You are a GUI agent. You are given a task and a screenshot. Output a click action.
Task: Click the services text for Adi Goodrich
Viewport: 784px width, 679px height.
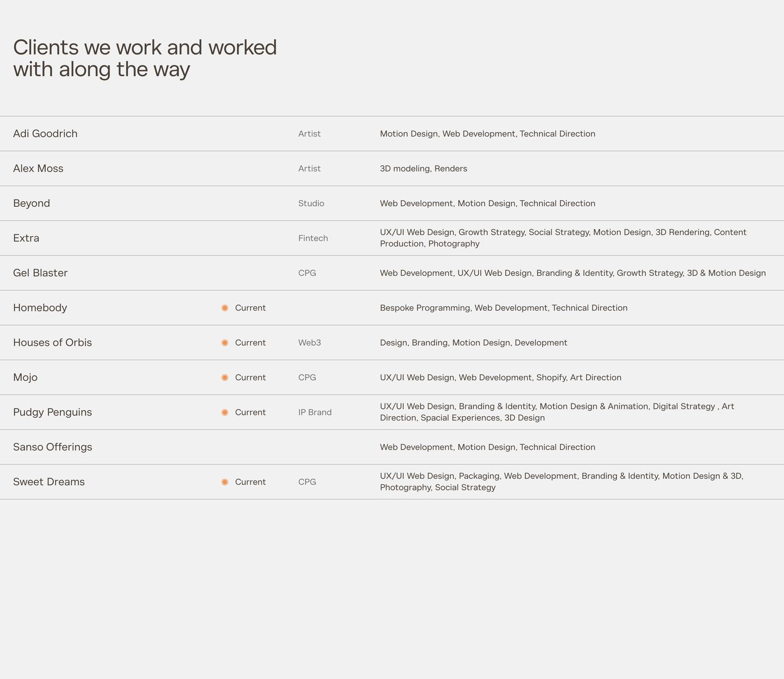click(488, 134)
